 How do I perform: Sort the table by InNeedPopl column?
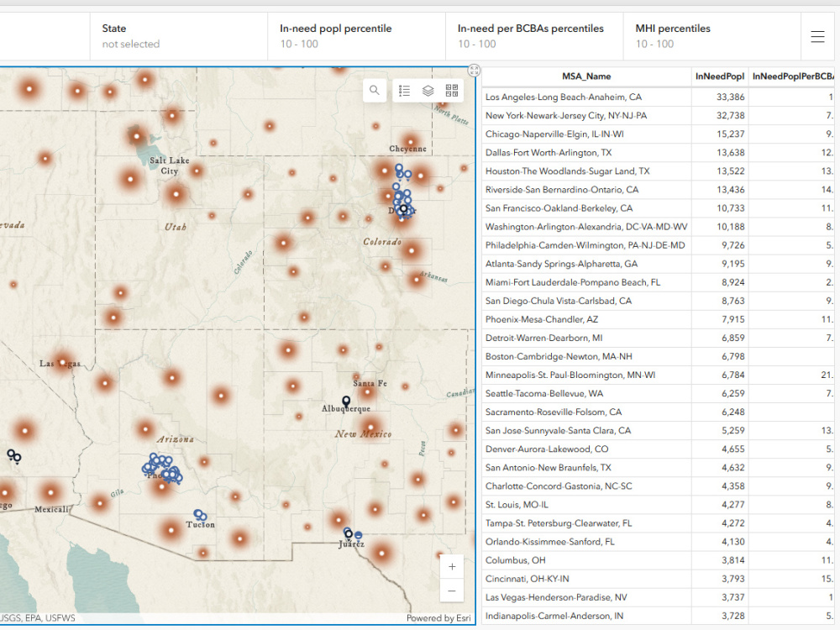tap(720, 76)
